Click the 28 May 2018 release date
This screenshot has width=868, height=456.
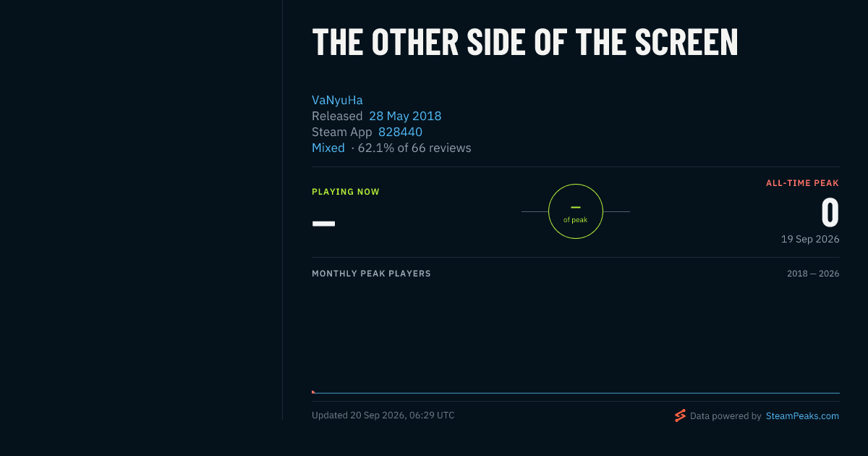click(405, 116)
